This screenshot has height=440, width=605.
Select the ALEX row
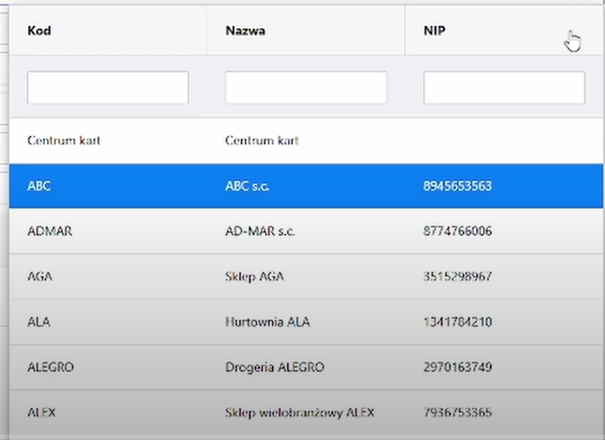pyautogui.click(x=306, y=413)
